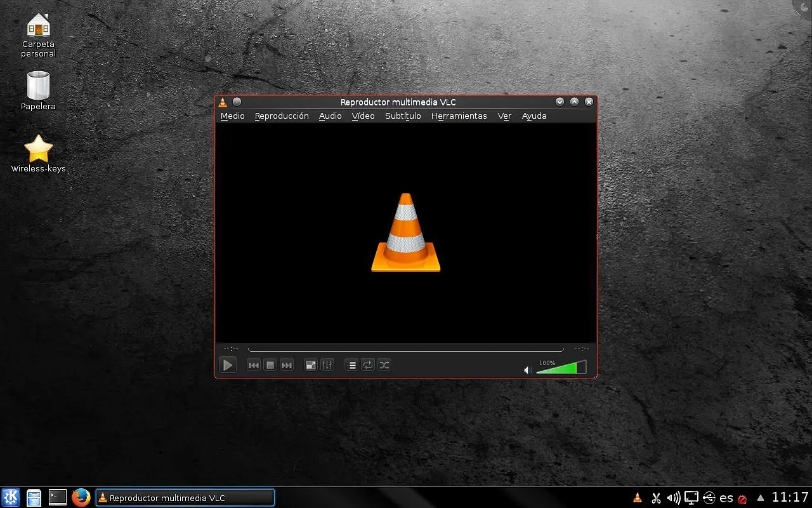Show VLC extended settings and effects

pyautogui.click(x=327, y=365)
